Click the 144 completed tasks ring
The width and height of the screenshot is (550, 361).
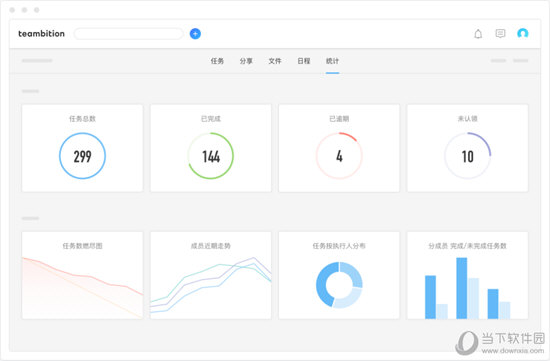coord(211,156)
